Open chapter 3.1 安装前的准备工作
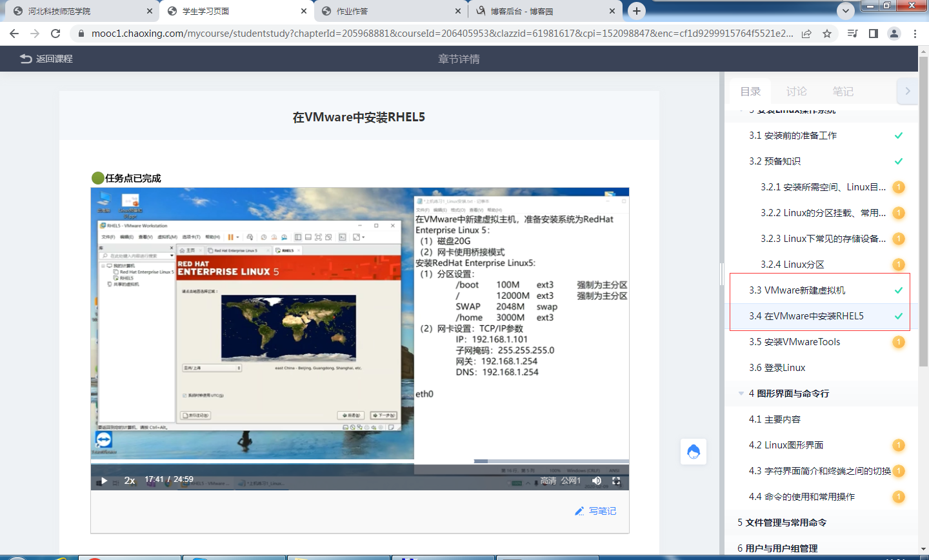 click(x=793, y=135)
